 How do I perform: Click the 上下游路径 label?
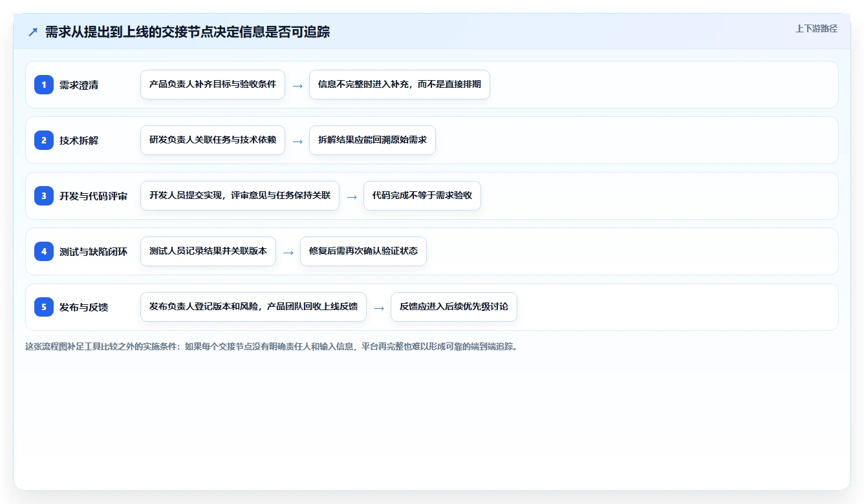(816, 28)
